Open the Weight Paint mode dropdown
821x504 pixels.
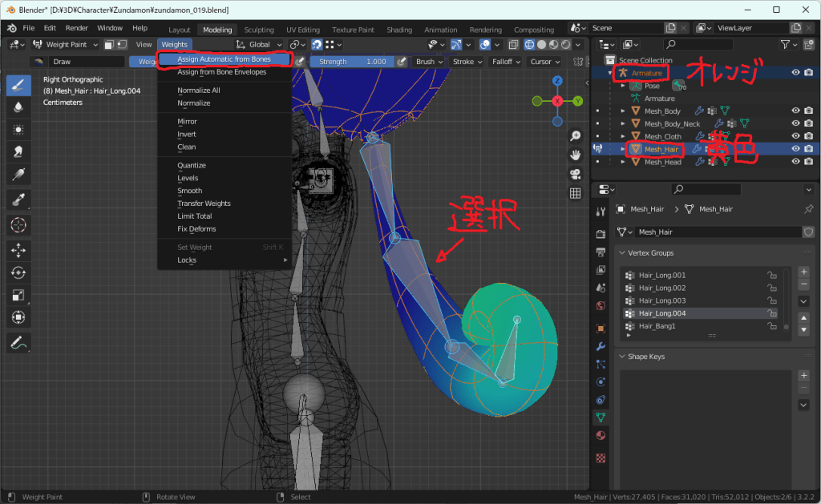(x=67, y=45)
